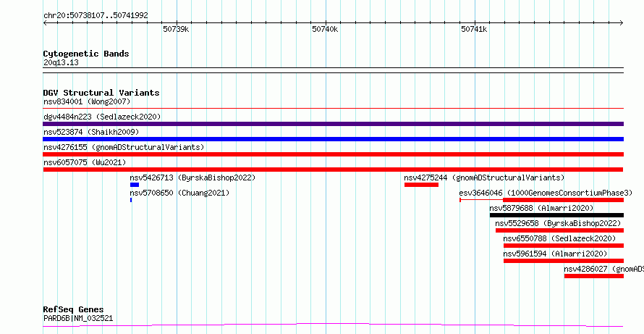The height and width of the screenshot is (334, 644).
Task: Click the RefSeq Genes track title
Action: pos(73,310)
